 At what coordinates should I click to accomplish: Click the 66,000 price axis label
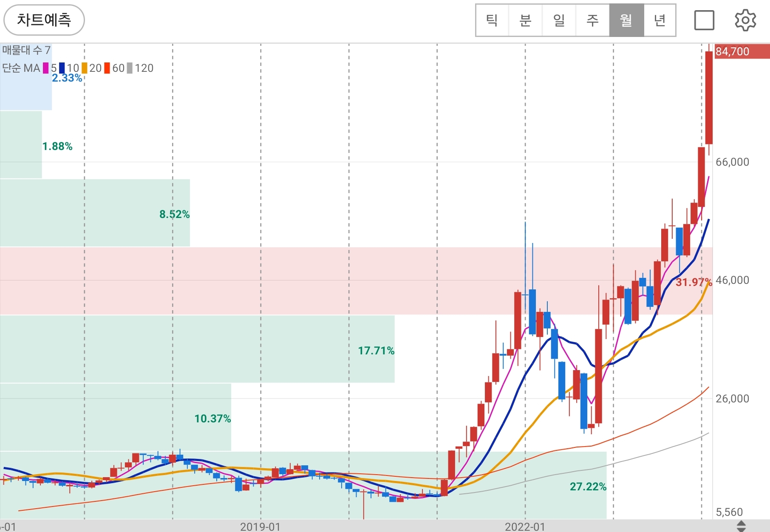[733, 162]
